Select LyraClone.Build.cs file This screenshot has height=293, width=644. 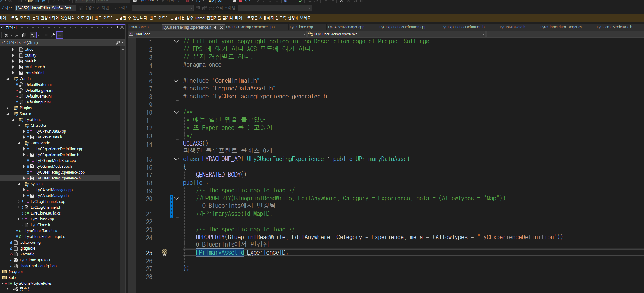point(45,213)
